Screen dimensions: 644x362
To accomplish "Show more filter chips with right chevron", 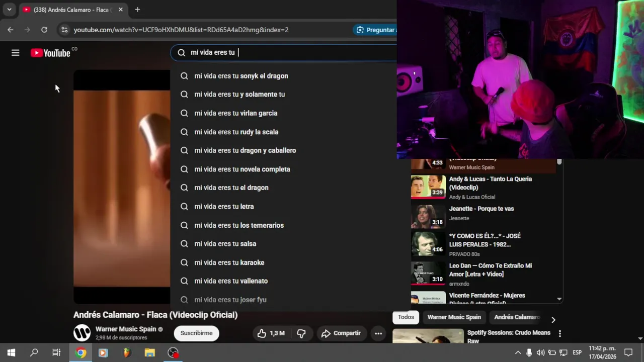I will coord(553,319).
